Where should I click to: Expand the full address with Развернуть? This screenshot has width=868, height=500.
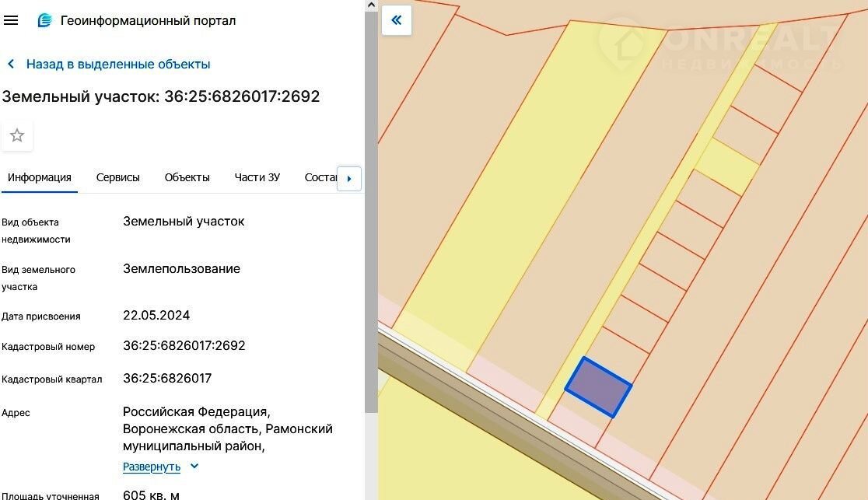click(152, 467)
